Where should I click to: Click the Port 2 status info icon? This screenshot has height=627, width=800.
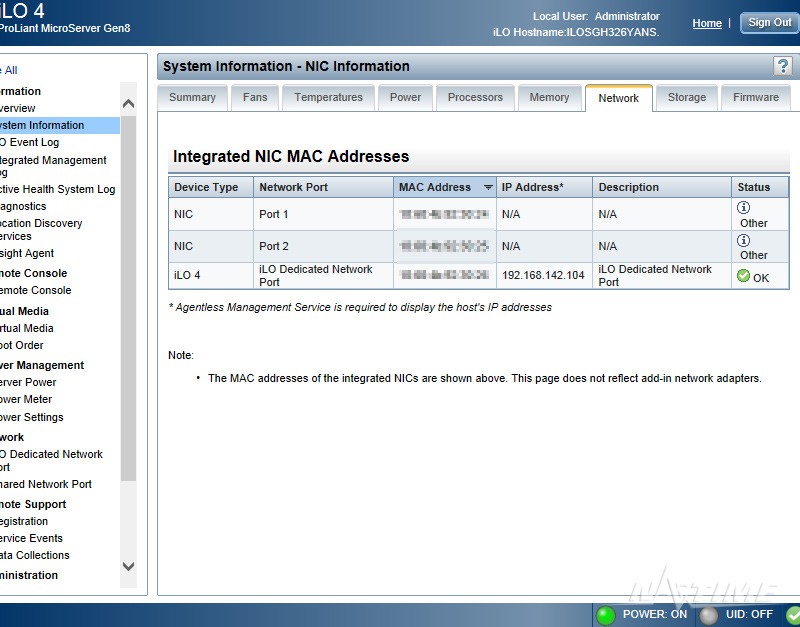(743, 240)
